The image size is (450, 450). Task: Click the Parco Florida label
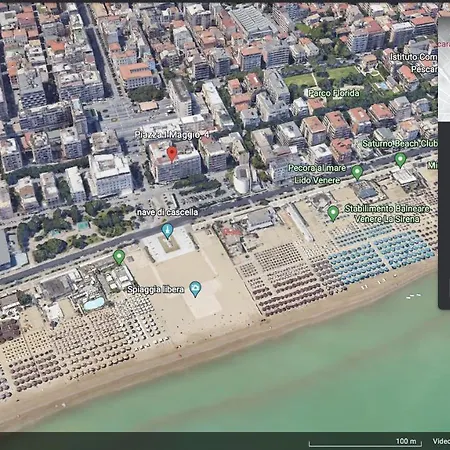334,93
